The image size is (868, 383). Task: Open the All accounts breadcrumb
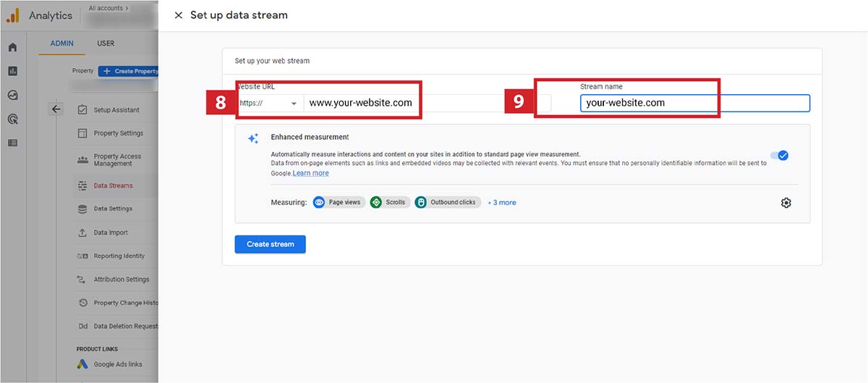pos(109,8)
